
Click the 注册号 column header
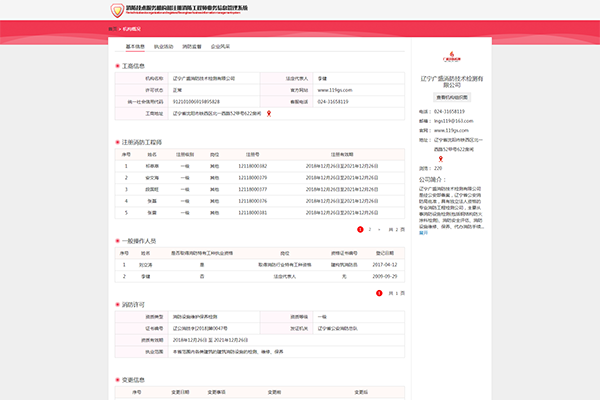click(x=253, y=154)
